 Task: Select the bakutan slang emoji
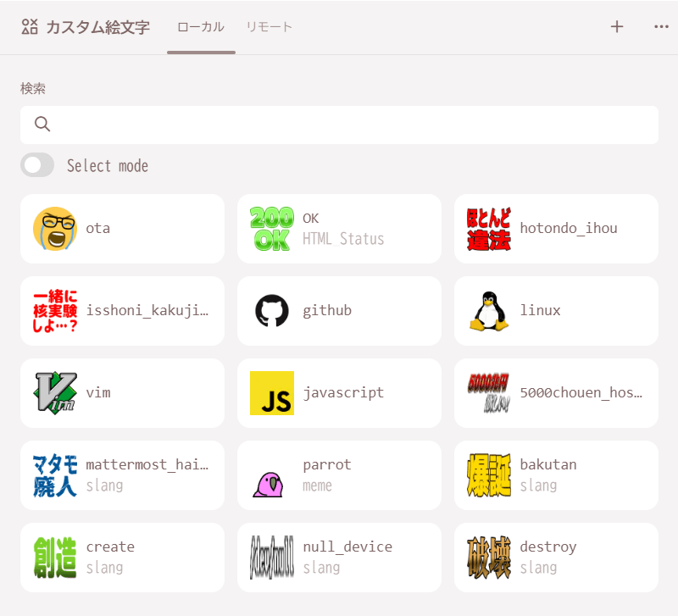tap(556, 475)
